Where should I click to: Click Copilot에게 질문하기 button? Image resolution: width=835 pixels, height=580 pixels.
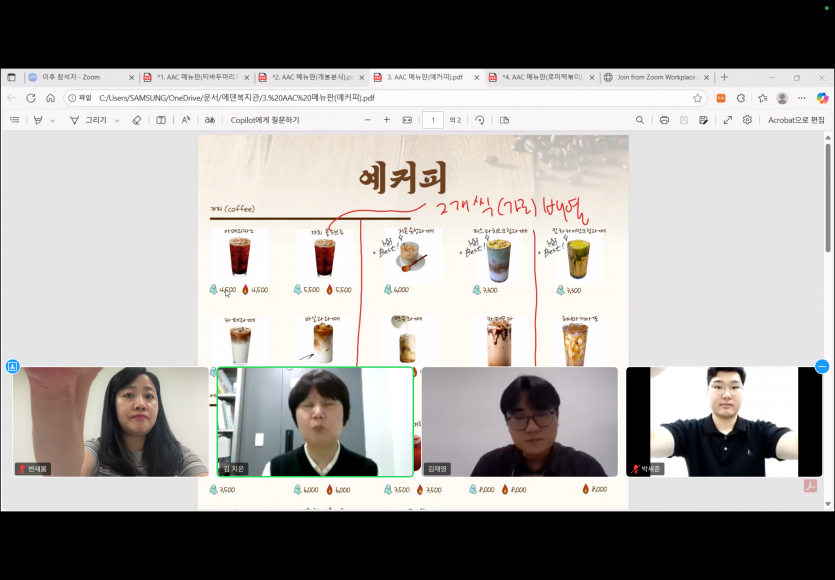click(x=264, y=120)
